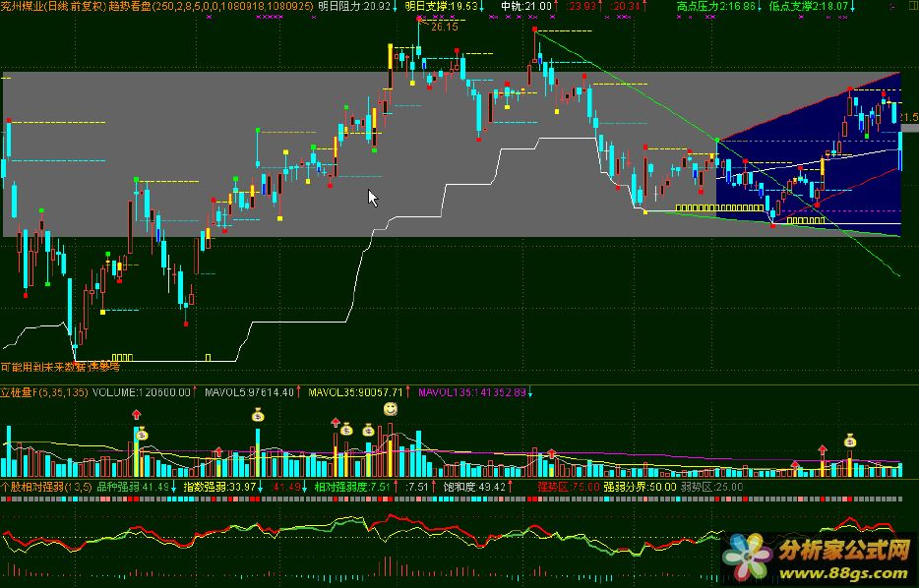Click the rightmost money bag icon in volume panel

click(849, 441)
